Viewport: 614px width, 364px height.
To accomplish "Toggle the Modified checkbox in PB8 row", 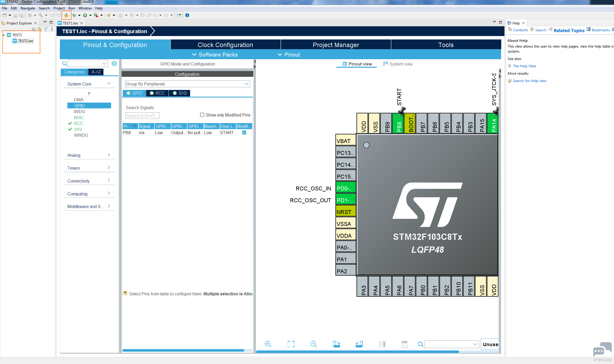I will coord(244,133).
